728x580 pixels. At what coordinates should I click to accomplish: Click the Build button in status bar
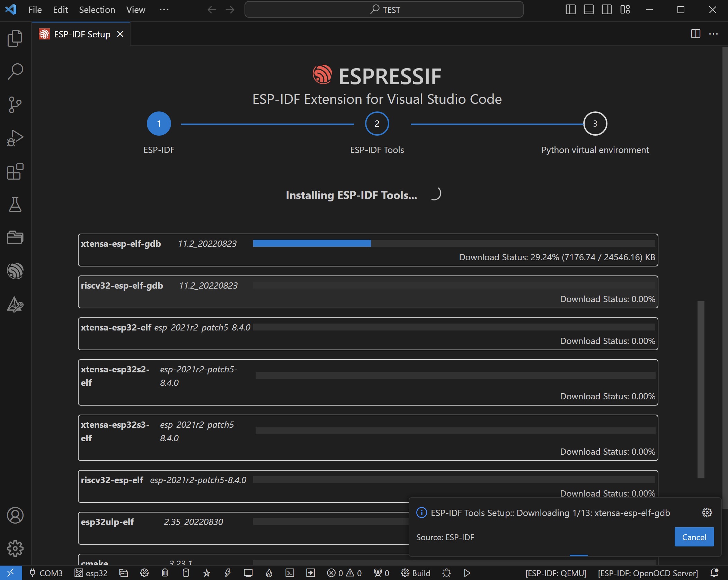tap(415, 573)
